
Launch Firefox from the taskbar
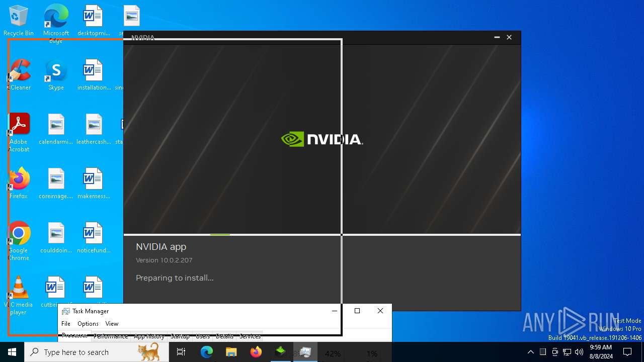[256, 352]
